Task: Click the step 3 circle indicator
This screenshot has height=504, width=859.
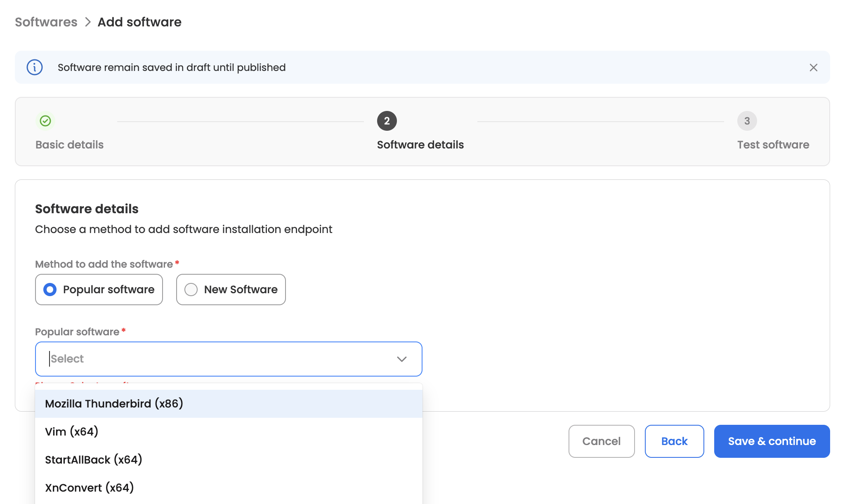Action: (x=747, y=121)
